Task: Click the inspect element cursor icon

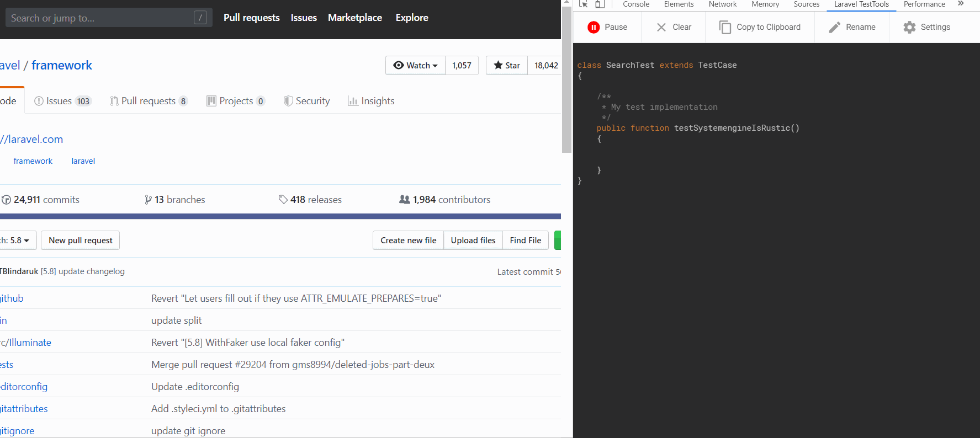Action: tap(583, 4)
